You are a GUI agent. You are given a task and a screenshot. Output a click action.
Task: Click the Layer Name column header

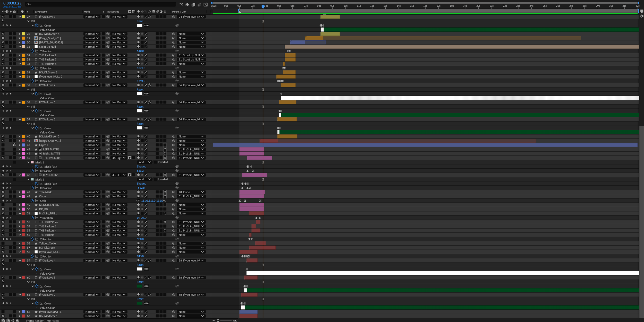point(41,12)
